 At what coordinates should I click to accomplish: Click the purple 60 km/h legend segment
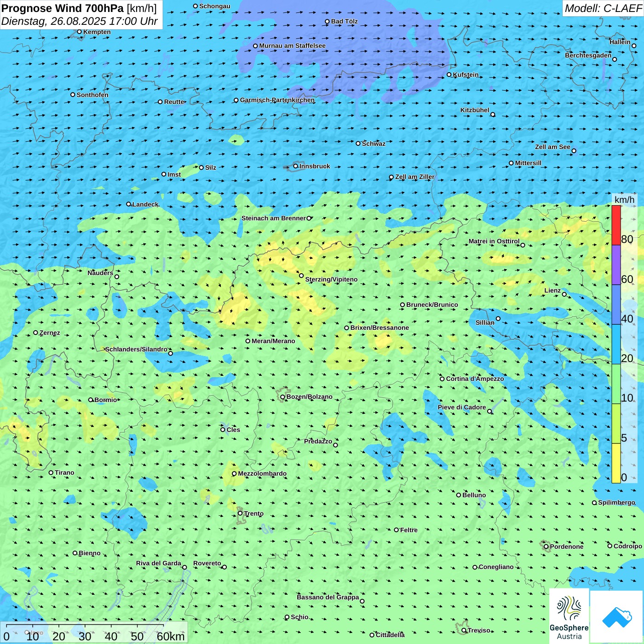[x=616, y=265]
